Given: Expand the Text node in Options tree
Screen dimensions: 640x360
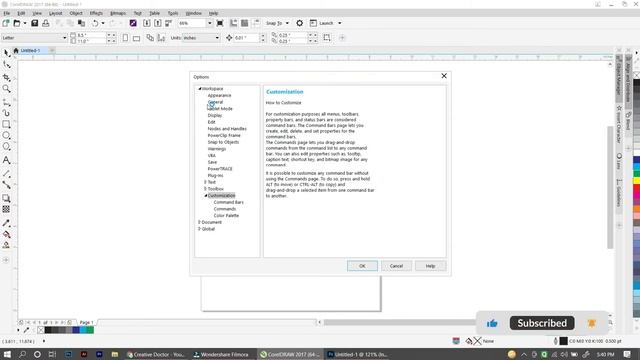Looking at the screenshot, I should 205,182.
